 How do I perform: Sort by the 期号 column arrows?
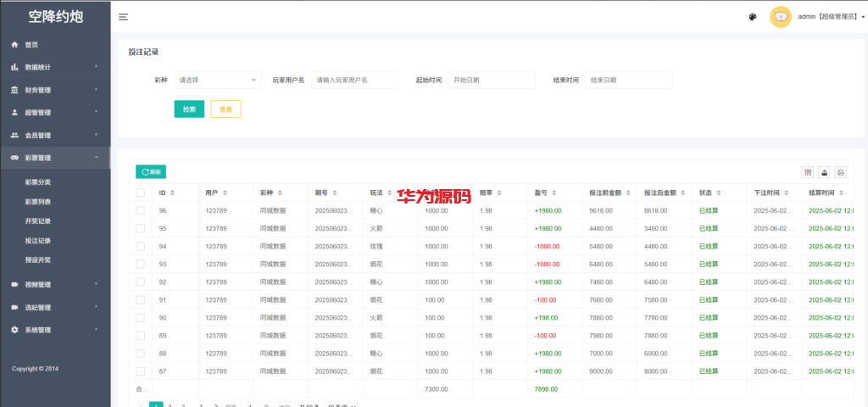click(334, 192)
